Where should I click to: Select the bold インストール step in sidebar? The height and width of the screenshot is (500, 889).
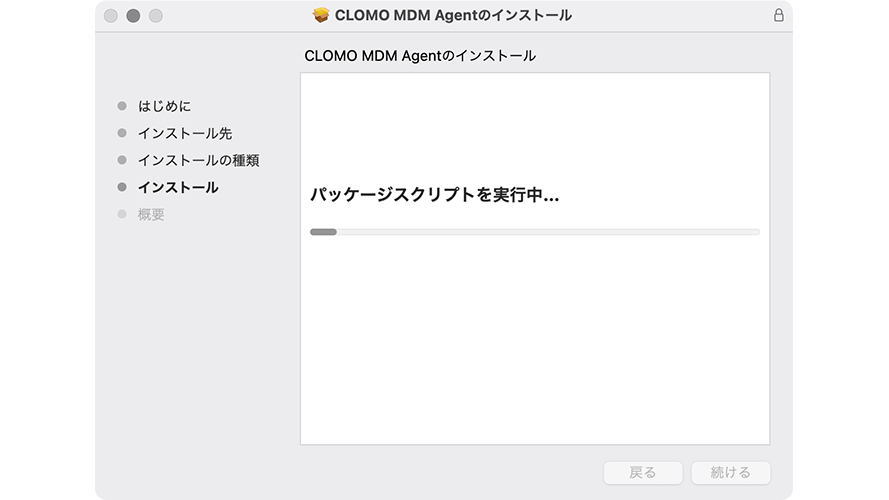click(178, 188)
